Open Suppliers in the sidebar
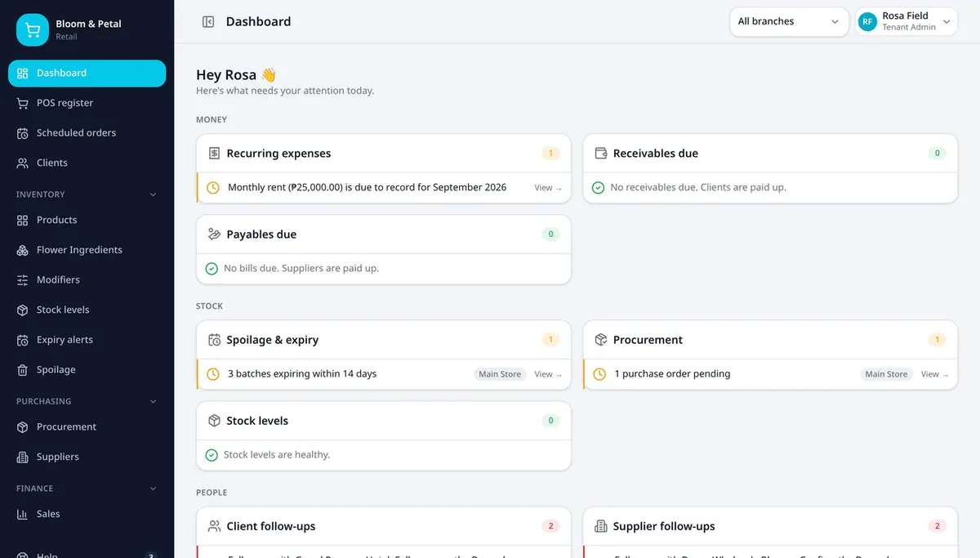Screen dimensions: 980x558 point(87,458)
